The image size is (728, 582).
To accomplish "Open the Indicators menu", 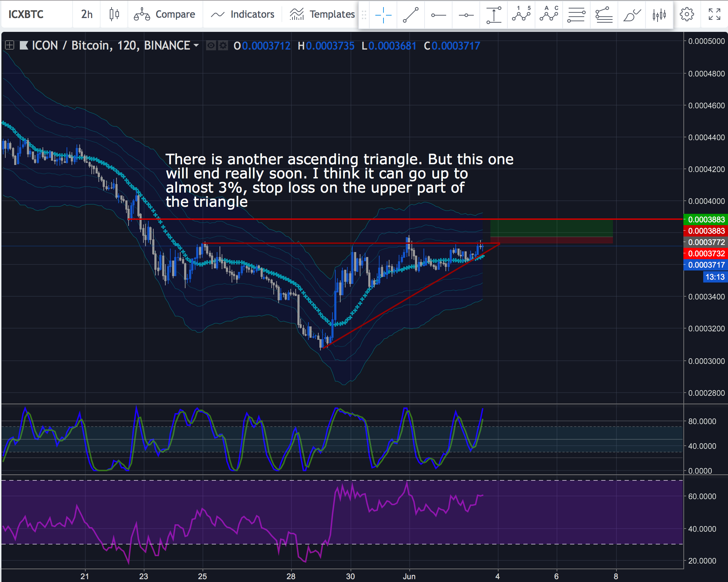I will 243,14.
